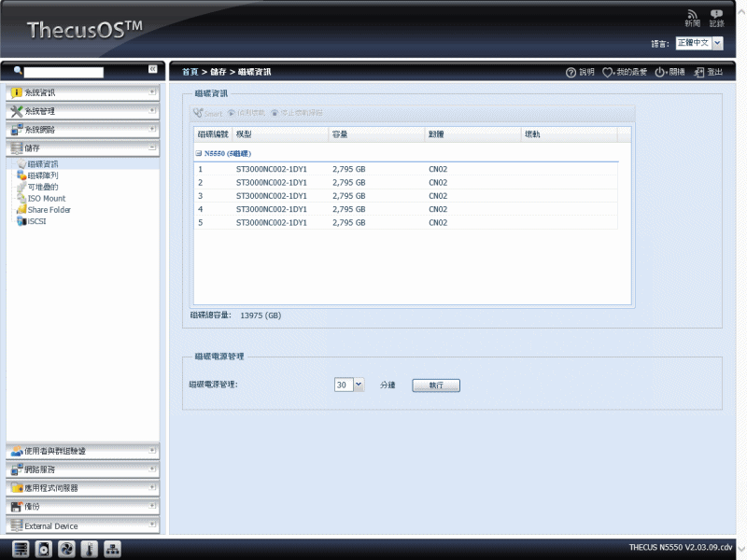Screen dimensions: 747x560
Task: Sort by 容量 column header
Action: tap(376, 134)
